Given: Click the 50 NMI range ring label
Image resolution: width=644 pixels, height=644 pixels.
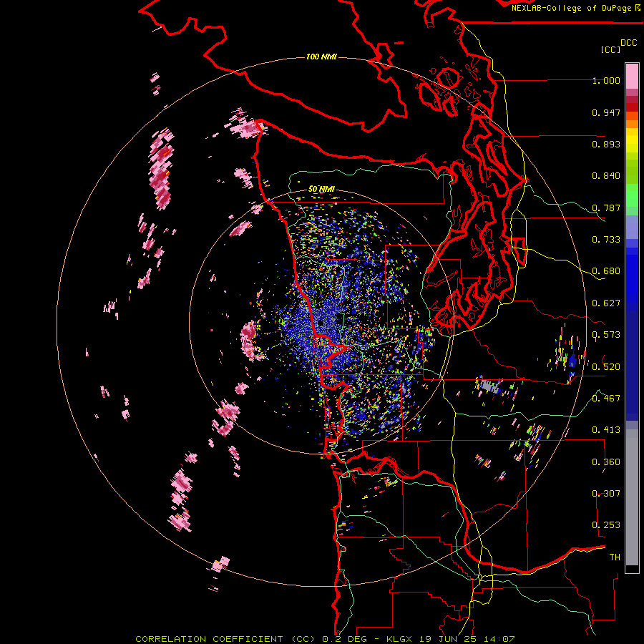Looking at the screenshot, I should coord(321,189).
